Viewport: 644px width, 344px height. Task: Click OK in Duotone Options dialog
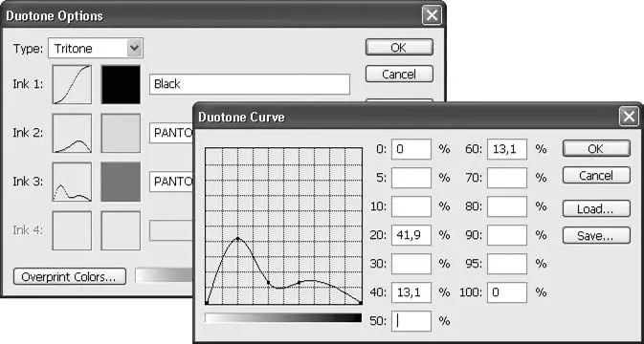(399, 47)
